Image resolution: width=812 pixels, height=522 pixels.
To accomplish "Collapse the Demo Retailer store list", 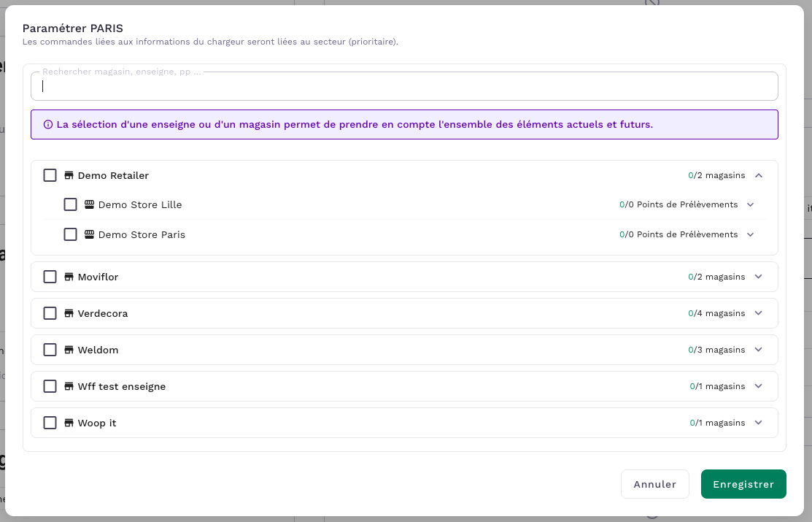I will pyautogui.click(x=758, y=175).
